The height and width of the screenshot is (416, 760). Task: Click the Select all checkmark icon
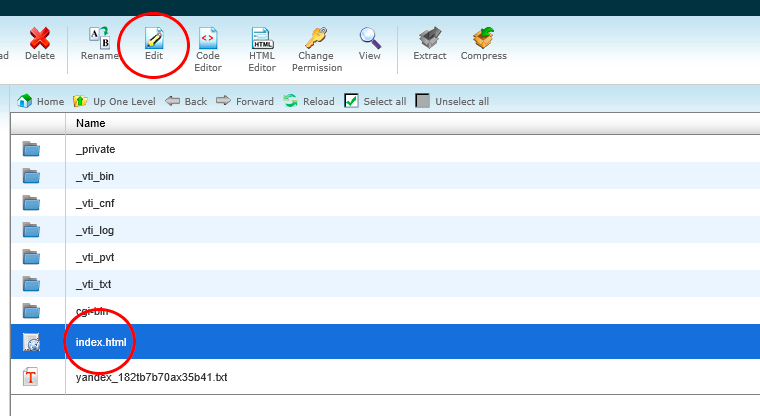[351, 101]
